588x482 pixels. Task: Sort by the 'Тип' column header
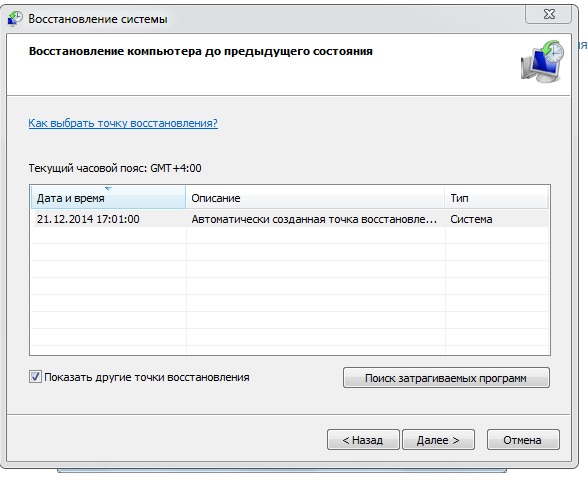pyautogui.click(x=496, y=197)
